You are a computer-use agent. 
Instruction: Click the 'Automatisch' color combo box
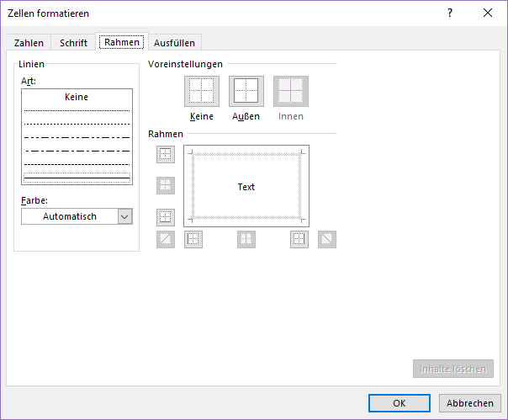pos(70,216)
